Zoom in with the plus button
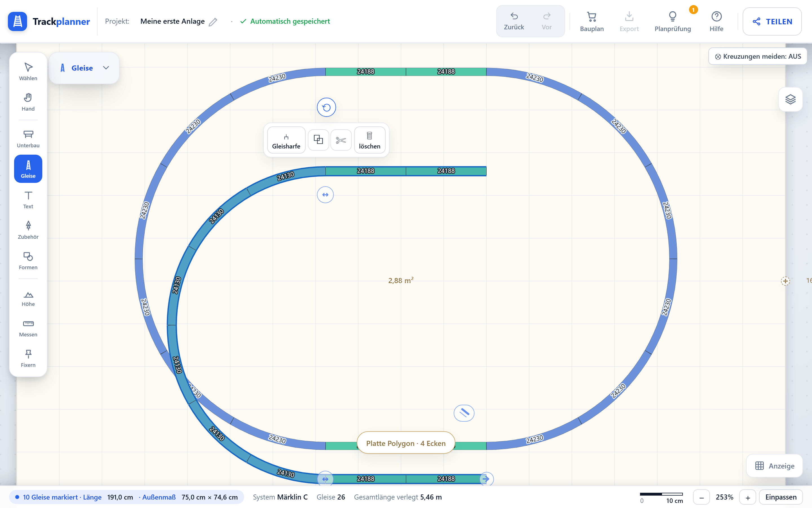 coord(748,497)
